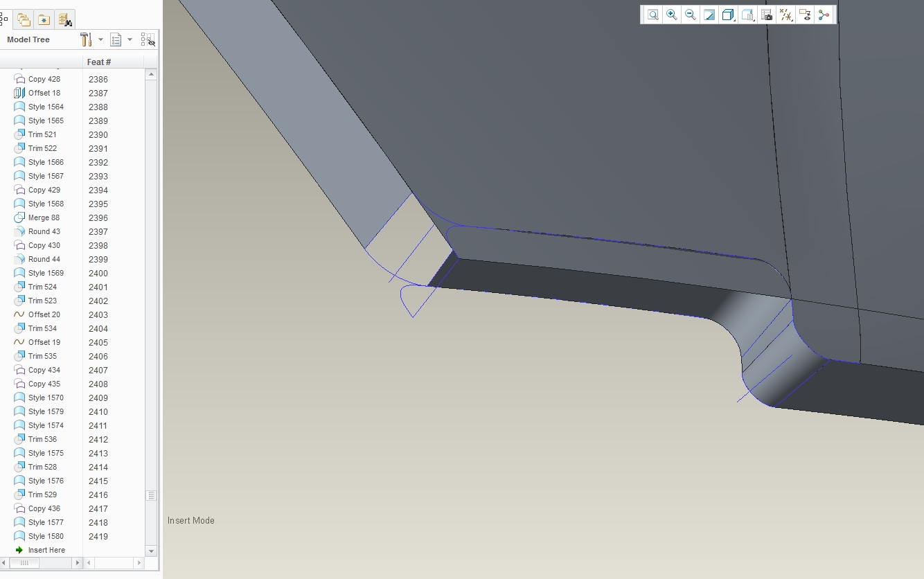The image size is (924, 579).
Task: Zoom out using the minus magnifier icon
Action: [x=690, y=15]
